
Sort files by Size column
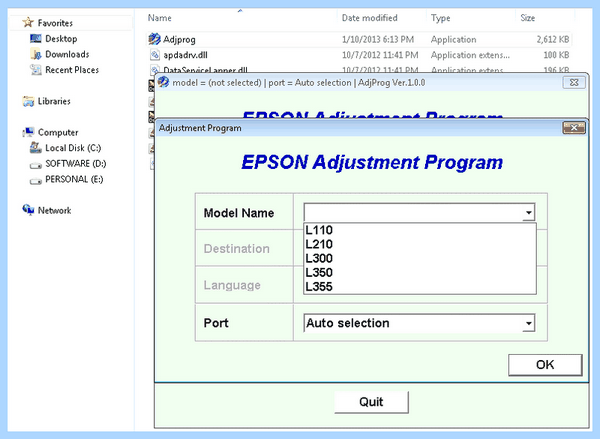[528, 18]
